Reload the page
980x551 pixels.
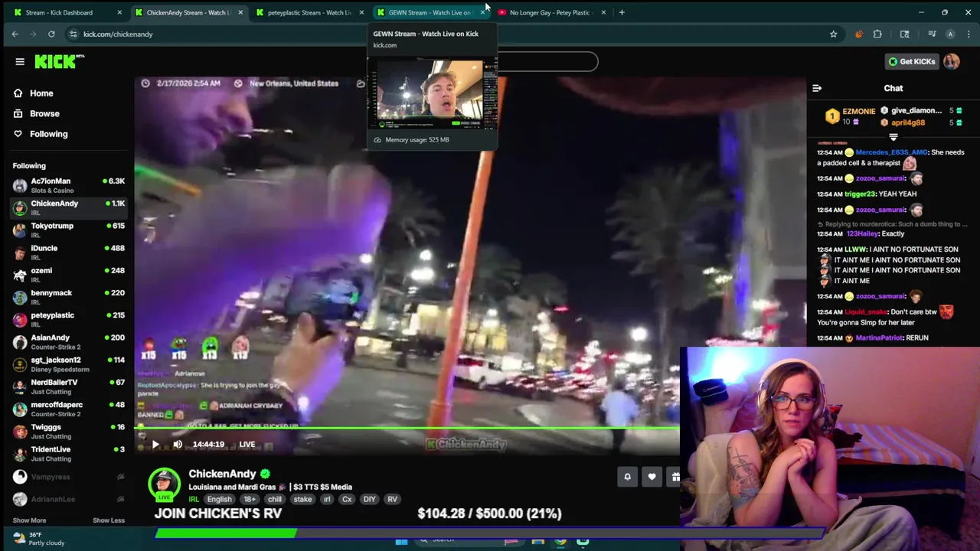[51, 34]
